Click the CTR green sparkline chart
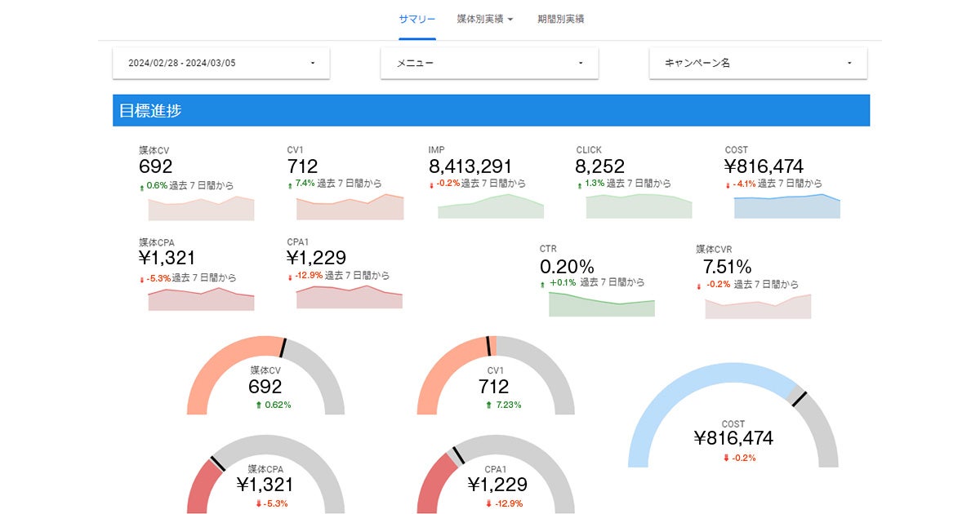The width and height of the screenshot is (980, 514). [602, 304]
